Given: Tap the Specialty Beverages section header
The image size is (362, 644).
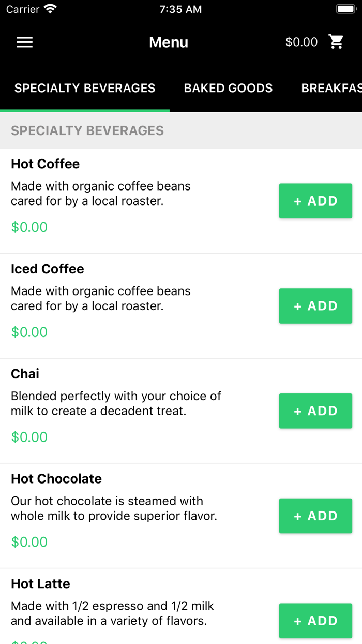Looking at the screenshot, I should click(87, 130).
